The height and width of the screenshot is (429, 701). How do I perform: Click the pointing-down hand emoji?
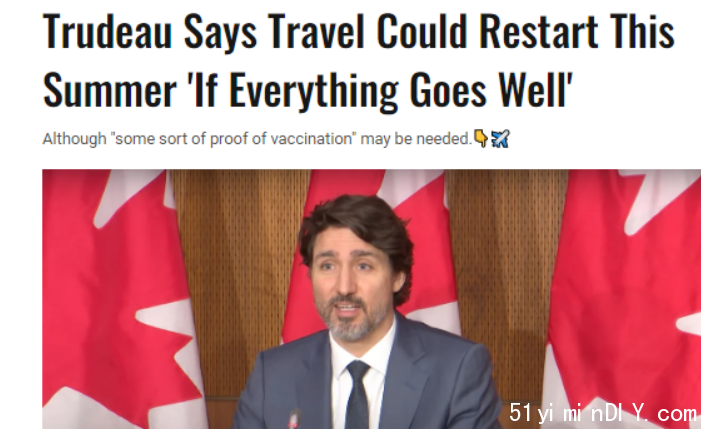click(x=481, y=138)
